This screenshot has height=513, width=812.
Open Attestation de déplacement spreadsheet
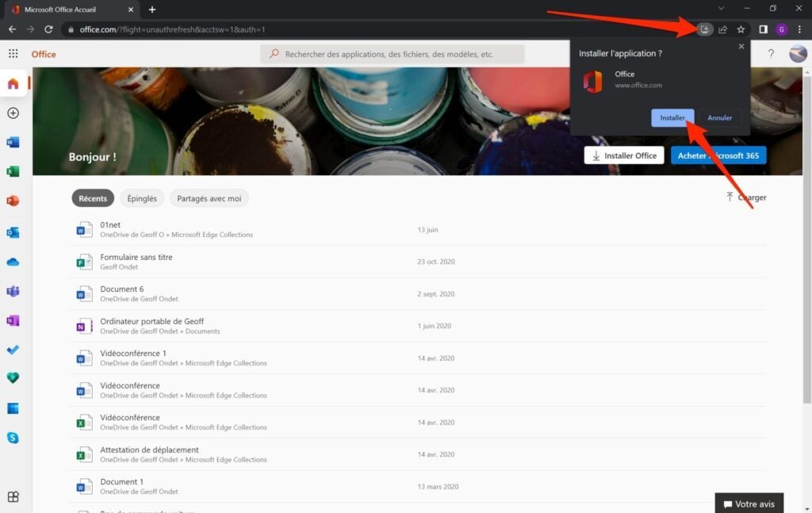tap(149, 450)
